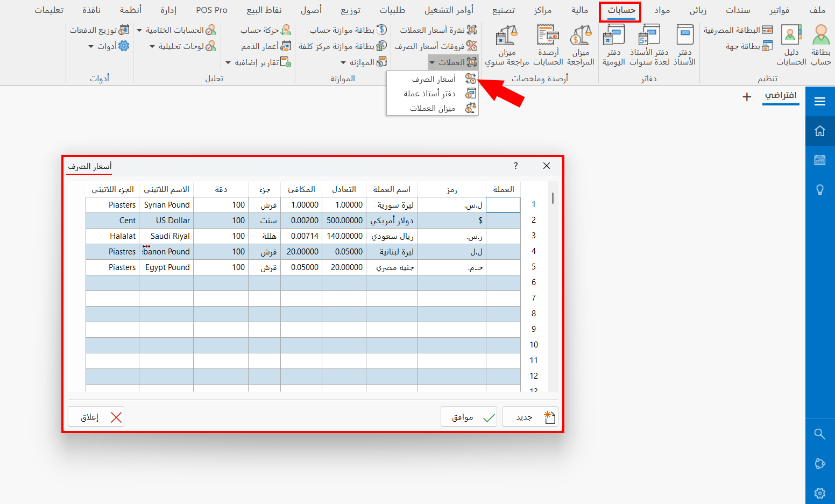Expand أدوات tools dropdown
Viewport: 835px width, 504px height.
click(x=109, y=46)
